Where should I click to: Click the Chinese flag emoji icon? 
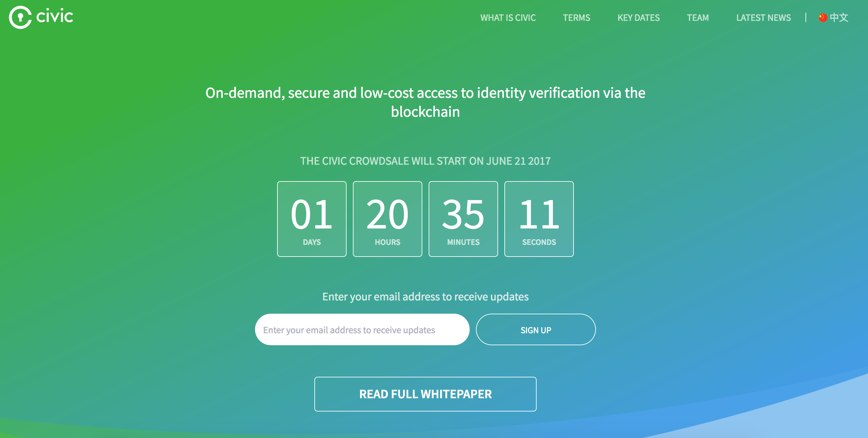824,18
